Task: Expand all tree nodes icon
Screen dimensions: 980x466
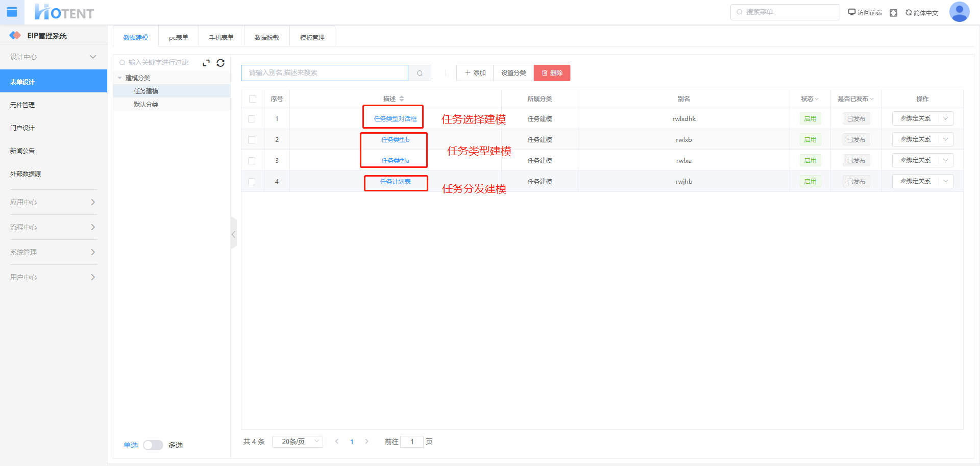Action: point(206,63)
